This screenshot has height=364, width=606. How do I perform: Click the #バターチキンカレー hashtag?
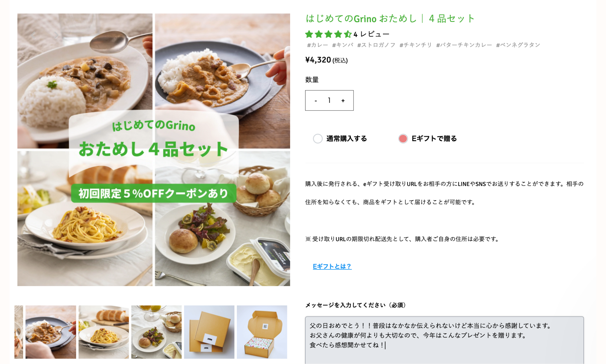point(464,45)
